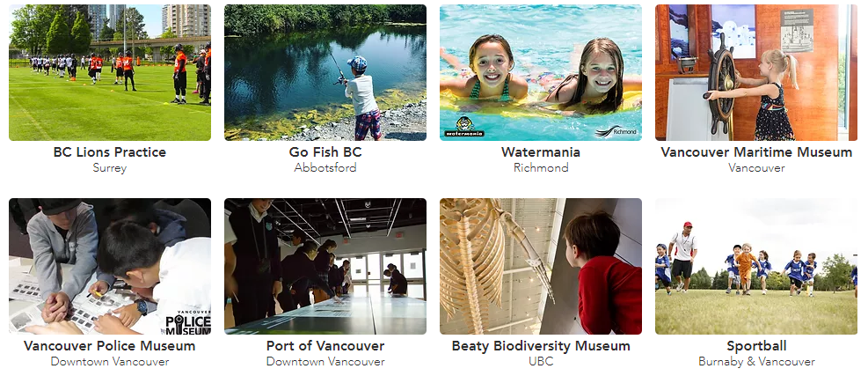Click the Police Museum logo on photo
This screenshot has width=868, height=376.
(188, 322)
